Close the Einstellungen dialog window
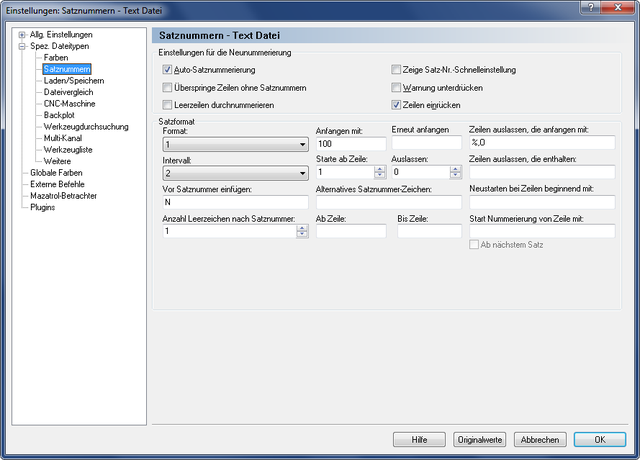The height and width of the screenshot is (460, 640). click(x=618, y=7)
